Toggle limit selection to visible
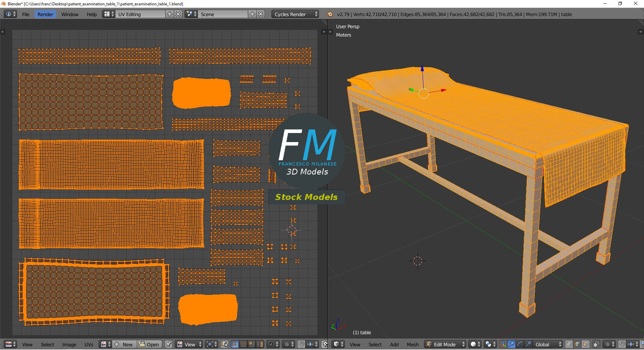Image resolution: width=644 pixels, height=350 pixels. [596, 344]
